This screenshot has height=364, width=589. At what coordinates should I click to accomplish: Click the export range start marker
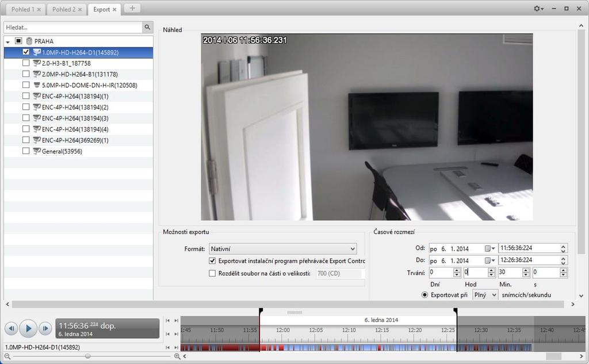pos(261,311)
